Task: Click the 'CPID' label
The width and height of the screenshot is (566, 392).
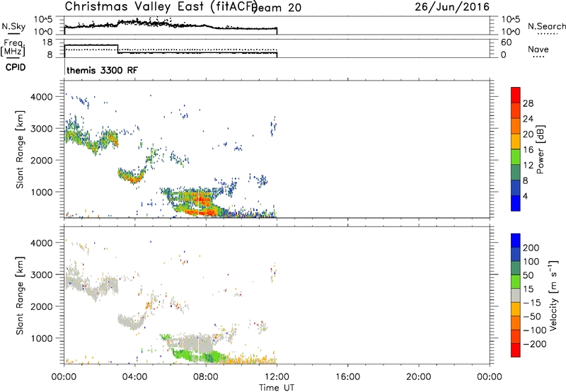Action: pyautogui.click(x=16, y=67)
